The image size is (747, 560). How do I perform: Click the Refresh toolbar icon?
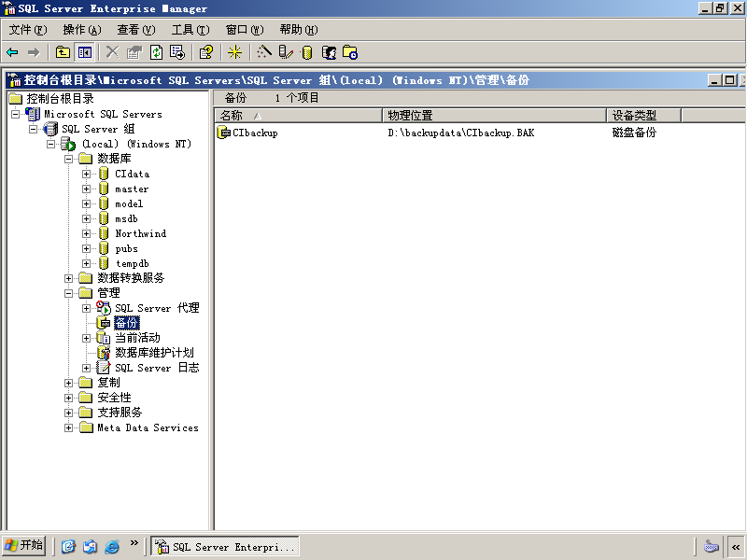[156, 52]
